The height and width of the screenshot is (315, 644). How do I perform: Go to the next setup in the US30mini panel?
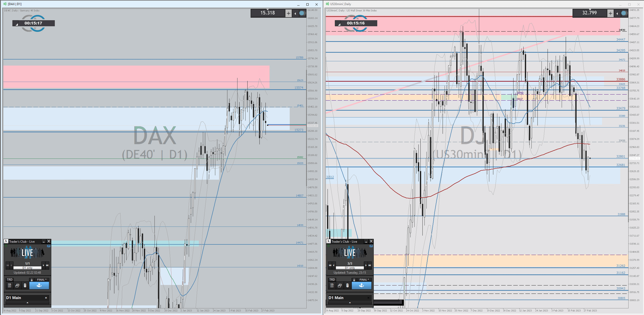366,265
